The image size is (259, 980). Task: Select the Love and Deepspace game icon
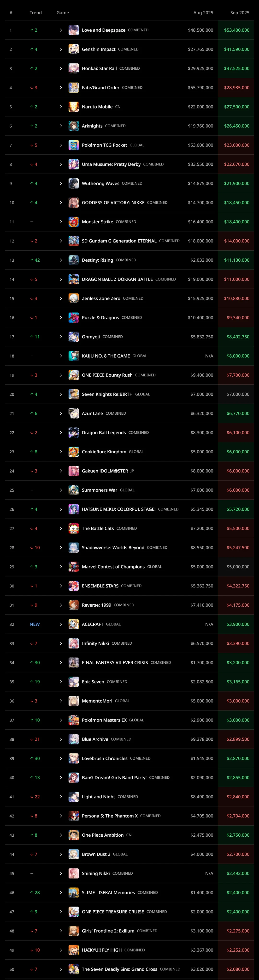(74, 30)
